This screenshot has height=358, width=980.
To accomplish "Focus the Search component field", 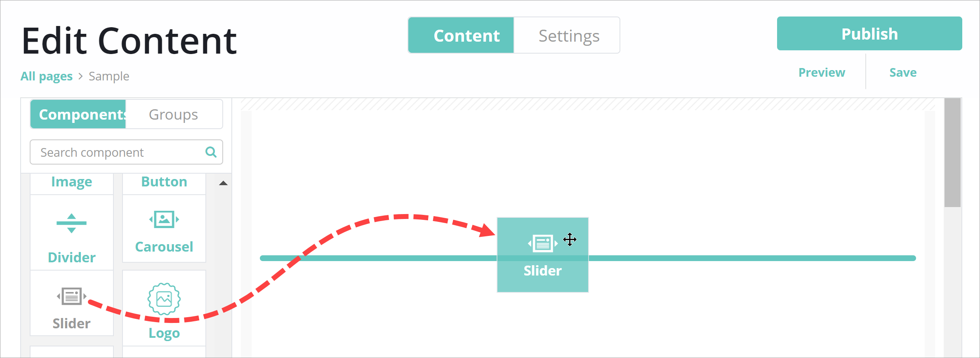I will pyautogui.click(x=120, y=152).
